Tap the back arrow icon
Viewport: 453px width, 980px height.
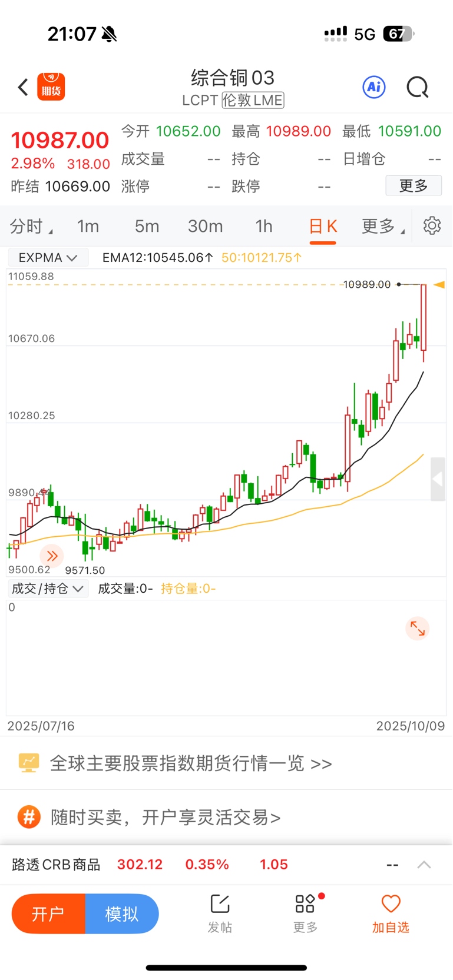pyautogui.click(x=23, y=88)
